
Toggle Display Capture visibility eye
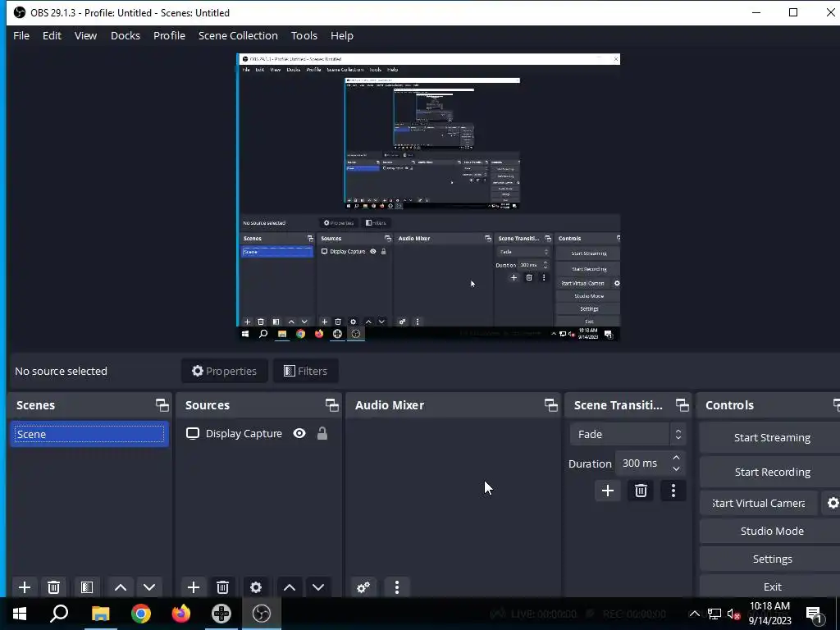[299, 433]
